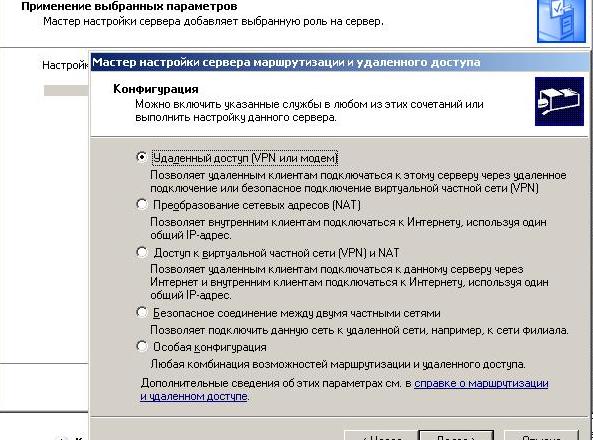
Task: Click the Конфигурация heading
Action: [x=156, y=89]
